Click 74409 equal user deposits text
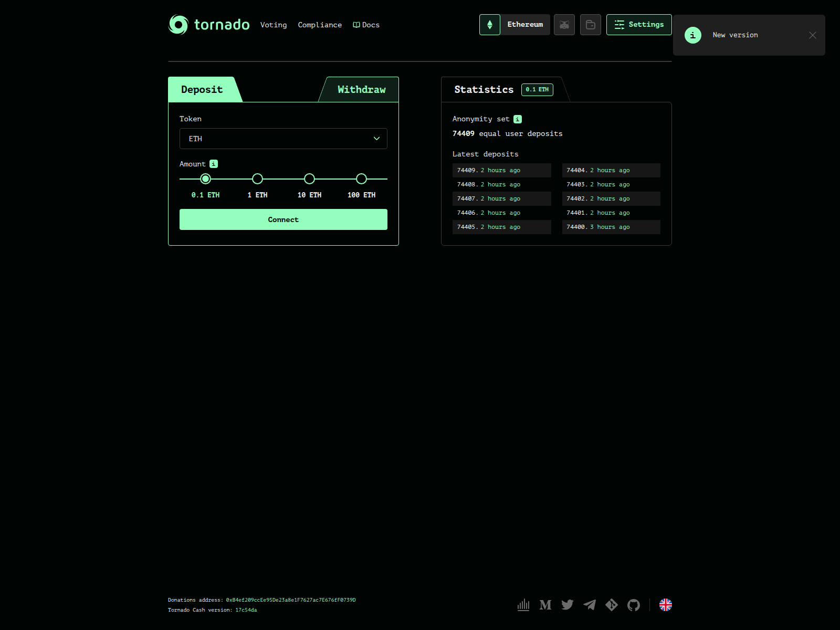Viewport: 840px width, 630px height. pos(507,134)
